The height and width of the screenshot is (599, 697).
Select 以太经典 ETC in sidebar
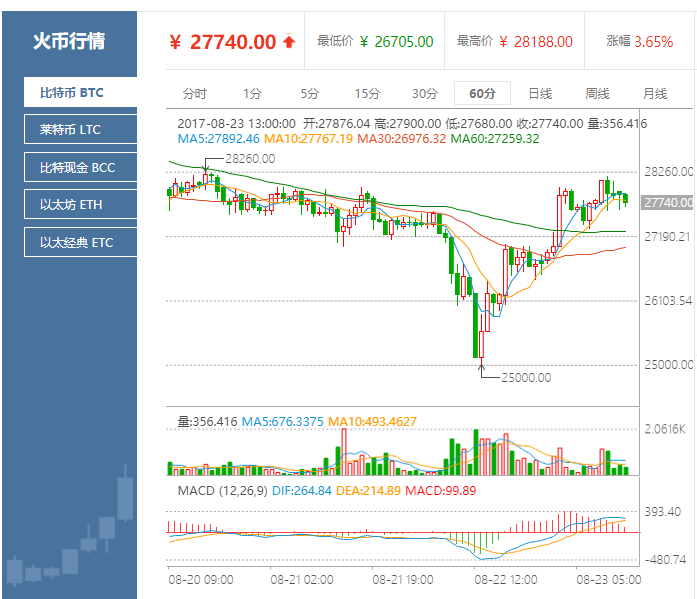click(80, 242)
